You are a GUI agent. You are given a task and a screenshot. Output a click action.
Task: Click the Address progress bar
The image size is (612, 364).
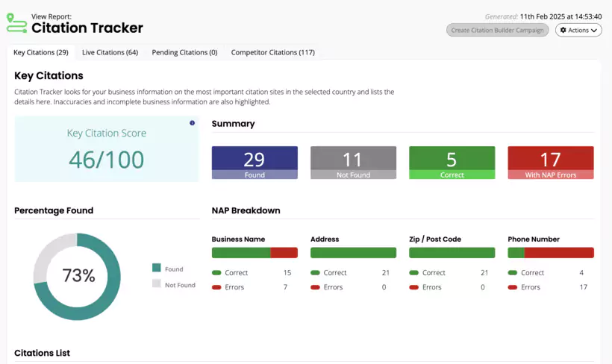(x=353, y=252)
